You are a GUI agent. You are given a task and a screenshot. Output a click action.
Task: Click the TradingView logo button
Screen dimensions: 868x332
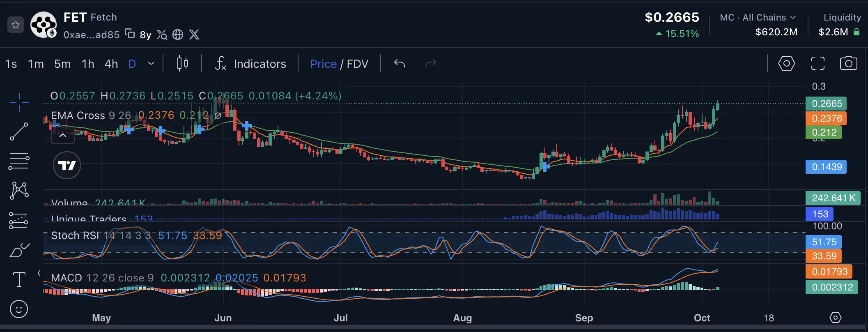pyautogui.click(x=67, y=165)
